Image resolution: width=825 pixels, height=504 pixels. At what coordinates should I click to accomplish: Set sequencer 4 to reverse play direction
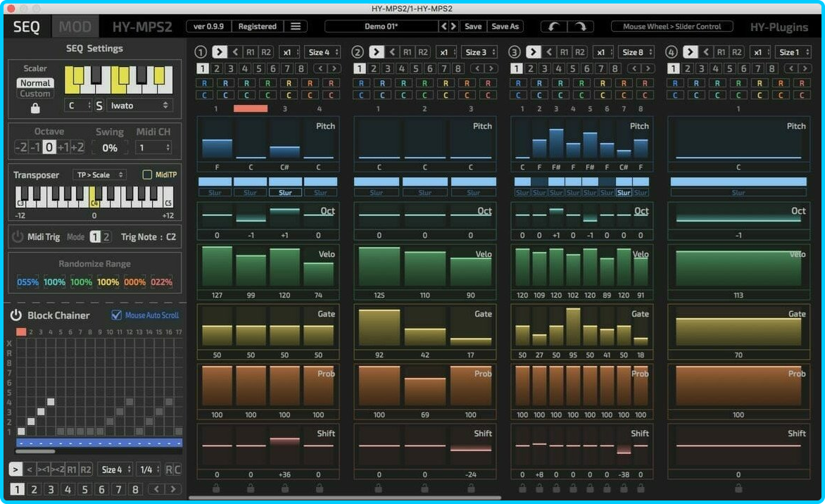tap(706, 52)
